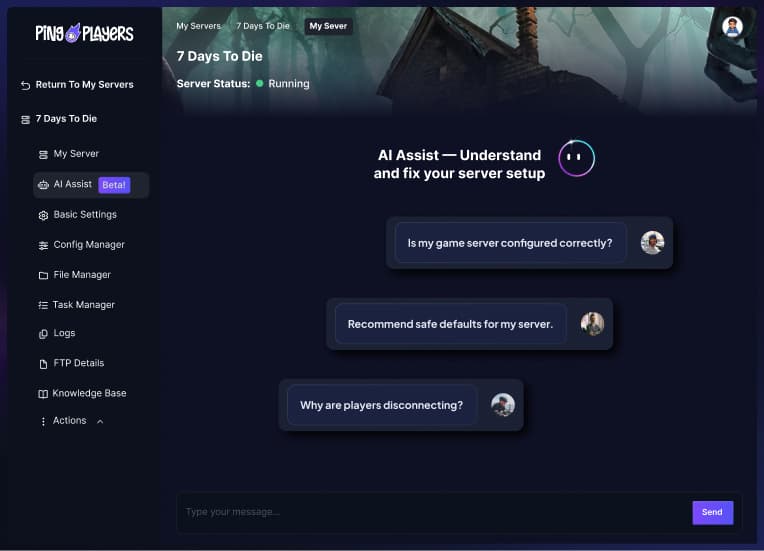Open Knowledge Base book icon
This screenshot has width=764, height=551.
pos(43,394)
